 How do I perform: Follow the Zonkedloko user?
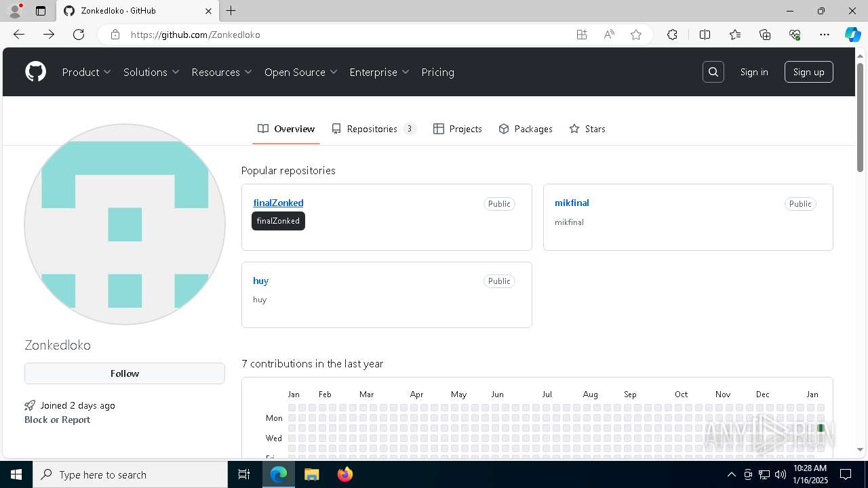(x=125, y=373)
